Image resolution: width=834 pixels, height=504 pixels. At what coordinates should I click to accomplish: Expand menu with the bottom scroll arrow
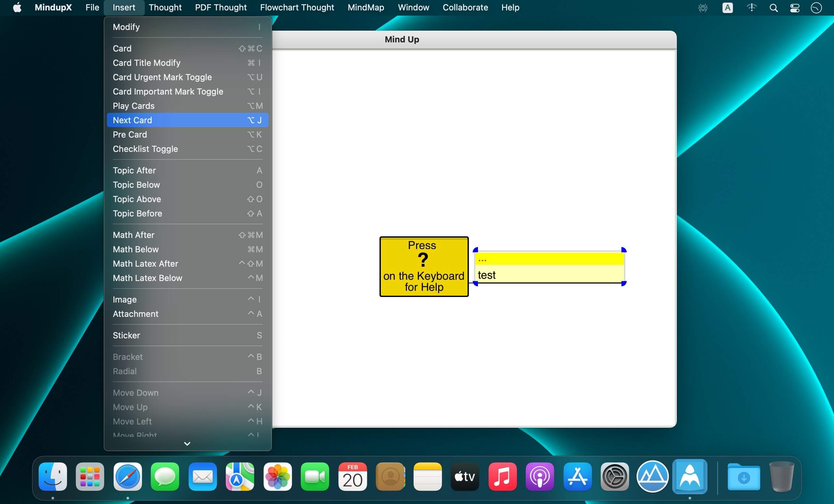pos(187,443)
